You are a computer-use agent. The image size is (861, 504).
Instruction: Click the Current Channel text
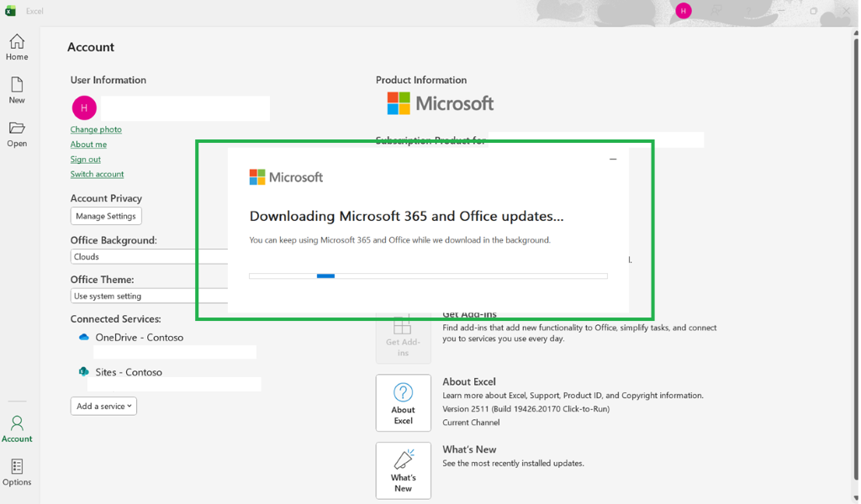(471, 423)
